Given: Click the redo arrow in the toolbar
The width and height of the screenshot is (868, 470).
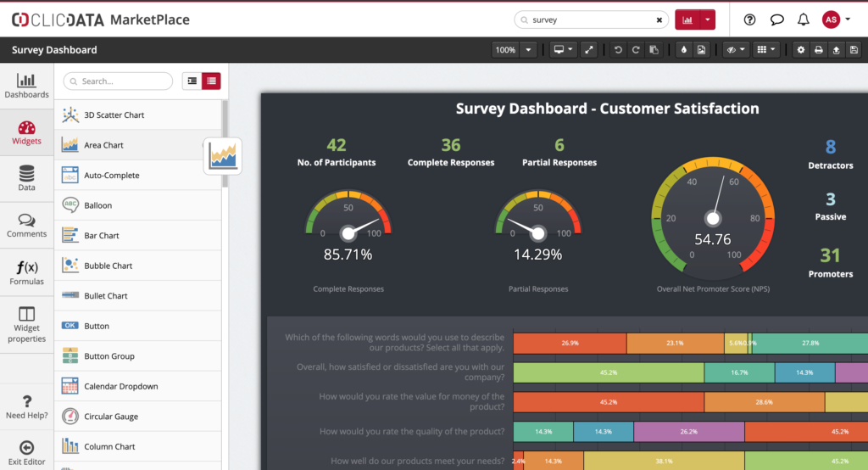Looking at the screenshot, I should [635, 50].
